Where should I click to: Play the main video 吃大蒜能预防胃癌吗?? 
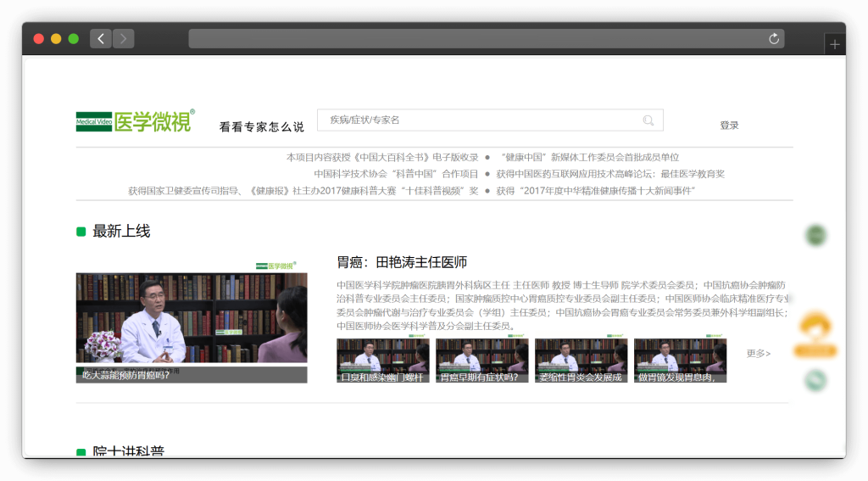(192, 322)
